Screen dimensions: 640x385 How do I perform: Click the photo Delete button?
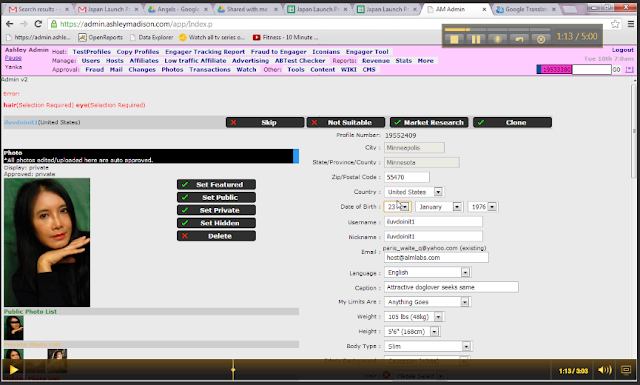pyautogui.click(x=216, y=236)
